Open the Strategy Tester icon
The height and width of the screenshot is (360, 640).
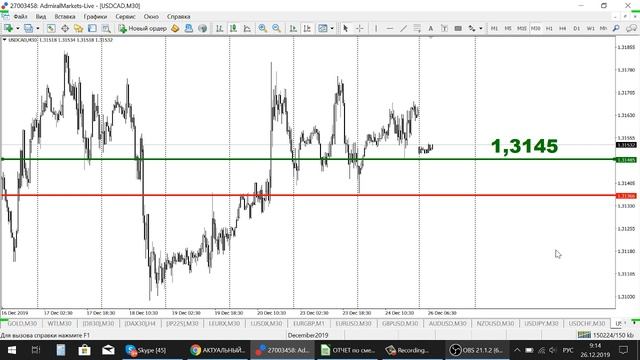[x=106, y=28]
